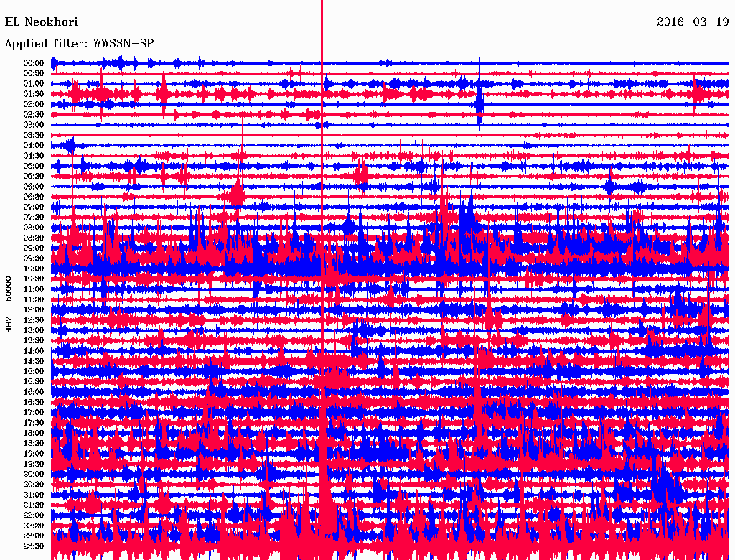
Task: Select the 00:30 time label
Action: click(x=34, y=73)
